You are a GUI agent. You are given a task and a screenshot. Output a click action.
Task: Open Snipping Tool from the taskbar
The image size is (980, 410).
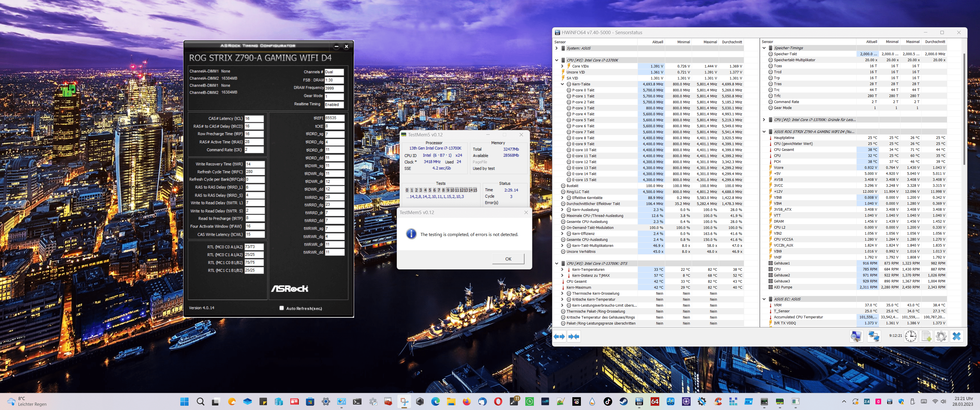[x=404, y=401]
